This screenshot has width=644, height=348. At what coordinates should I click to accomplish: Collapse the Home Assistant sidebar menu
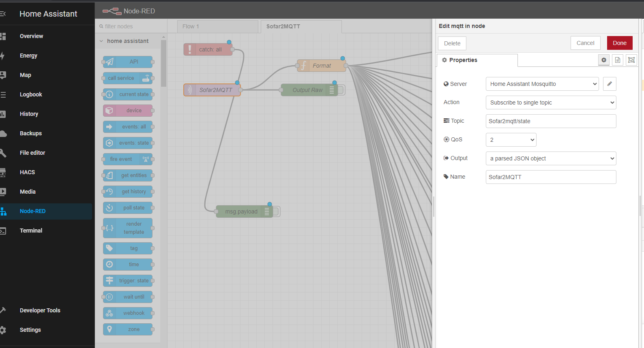coord(3,14)
